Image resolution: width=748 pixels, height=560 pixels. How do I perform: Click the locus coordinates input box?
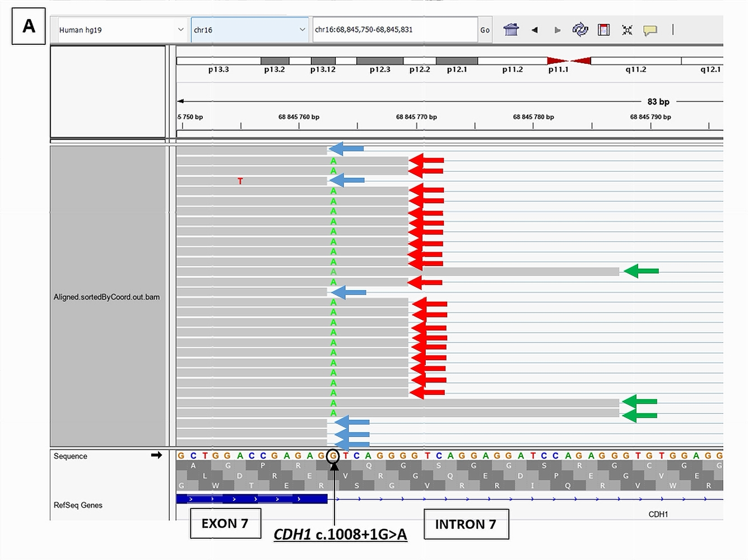click(x=394, y=30)
